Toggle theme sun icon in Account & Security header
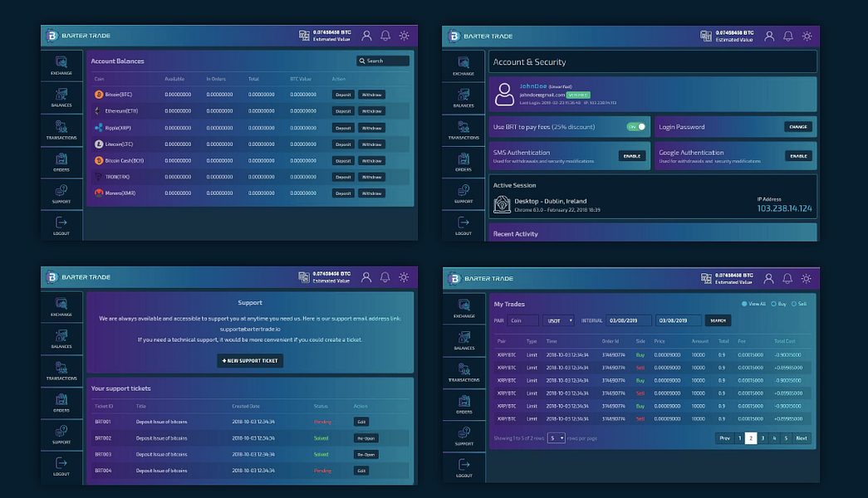868x498 pixels. click(807, 37)
